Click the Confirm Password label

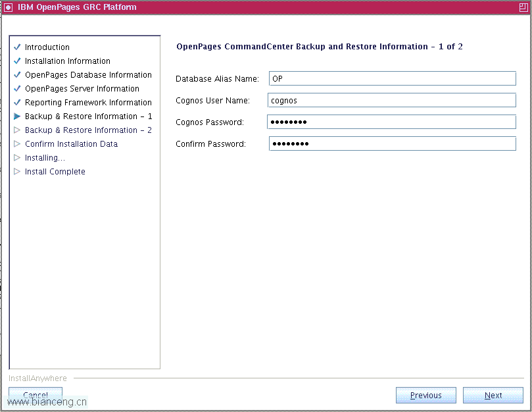[x=210, y=144]
